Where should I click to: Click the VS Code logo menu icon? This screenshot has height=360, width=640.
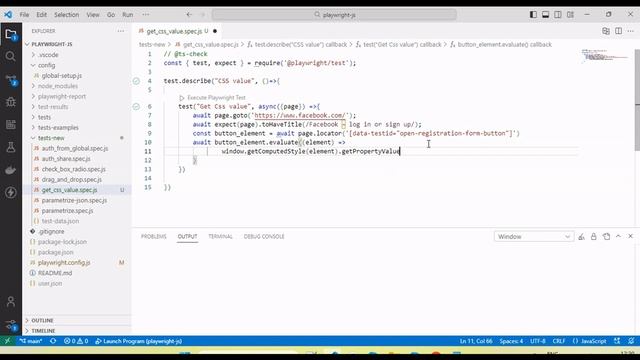click(x=8, y=15)
